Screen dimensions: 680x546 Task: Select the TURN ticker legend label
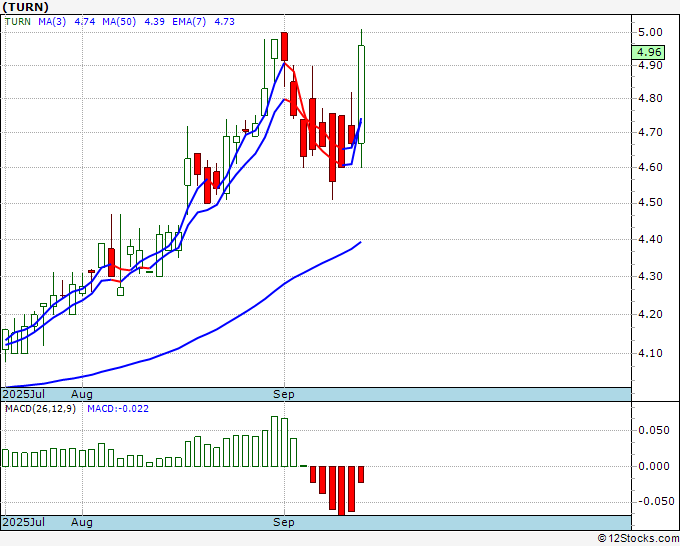pyautogui.click(x=18, y=22)
